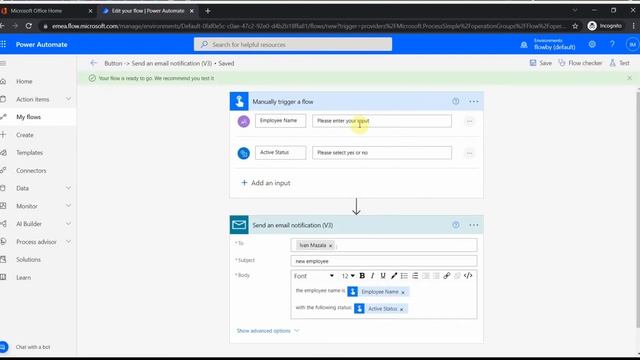640x360 pixels.
Task: Open the user account avatar
Action: pyautogui.click(x=633, y=44)
